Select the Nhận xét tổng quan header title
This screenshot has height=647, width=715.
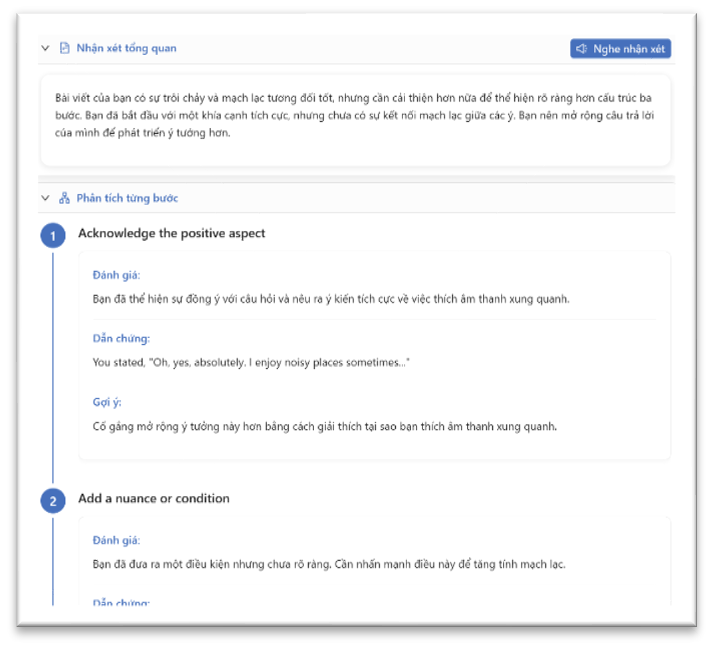pyautogui.click(x=126, y=48)
